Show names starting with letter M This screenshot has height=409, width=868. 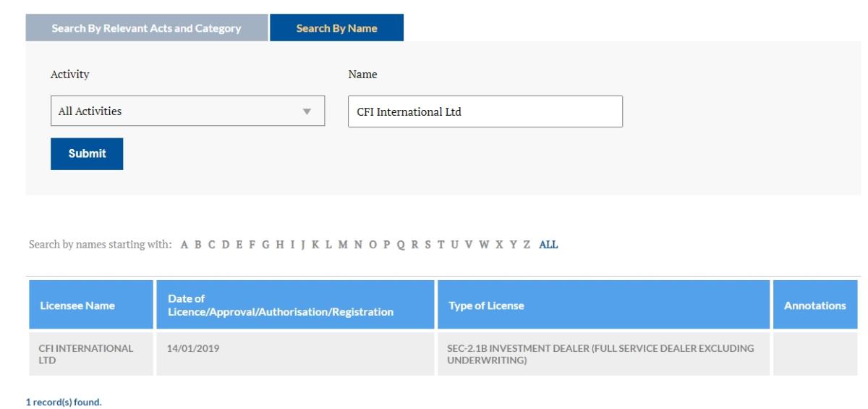pyautogui.click(x=341, y=245)
